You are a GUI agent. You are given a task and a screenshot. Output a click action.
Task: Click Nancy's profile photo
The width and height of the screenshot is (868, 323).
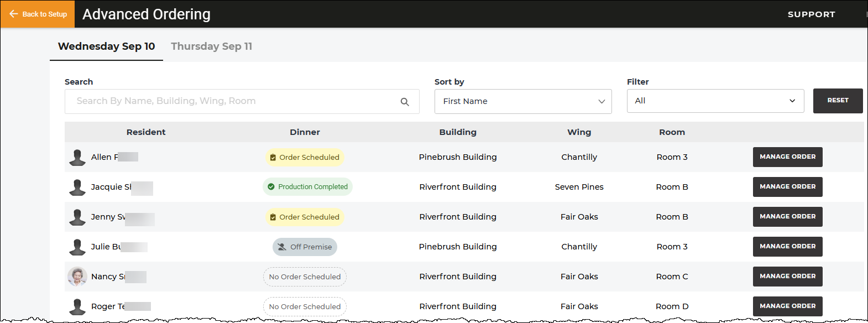(77, 277)
